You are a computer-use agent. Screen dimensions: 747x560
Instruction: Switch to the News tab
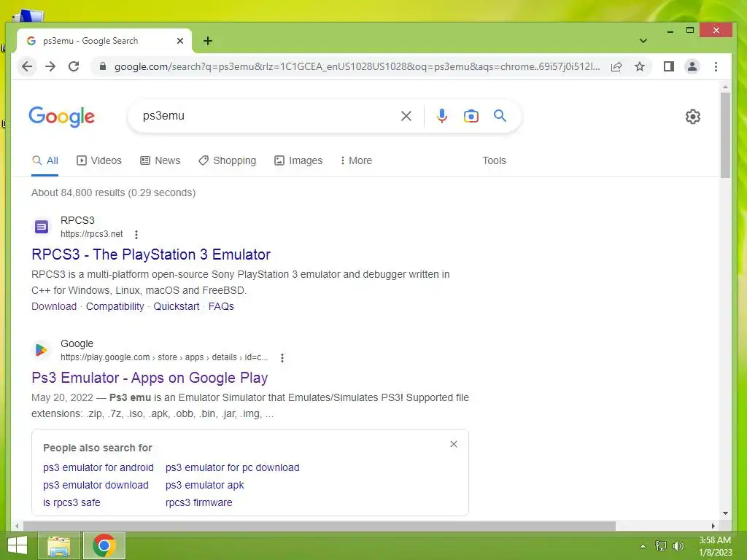pyautogui.click(x=160, y=161)
